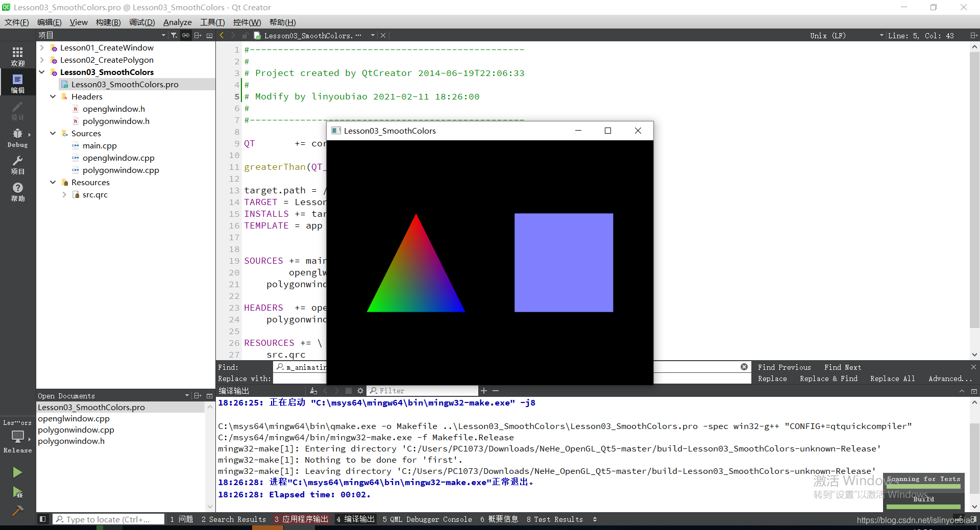
Task: Start debugging via the debug-run icon
Action: coord(17,493)
